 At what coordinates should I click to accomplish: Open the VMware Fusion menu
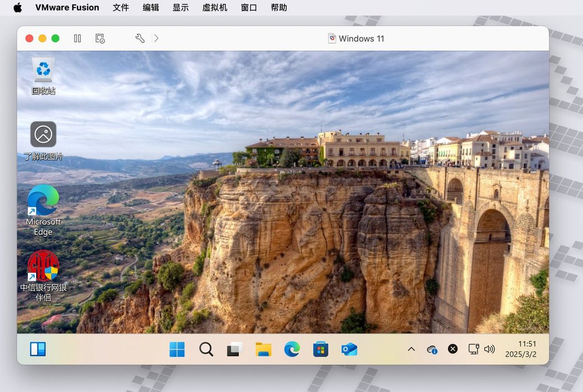[x=67, y=7]
